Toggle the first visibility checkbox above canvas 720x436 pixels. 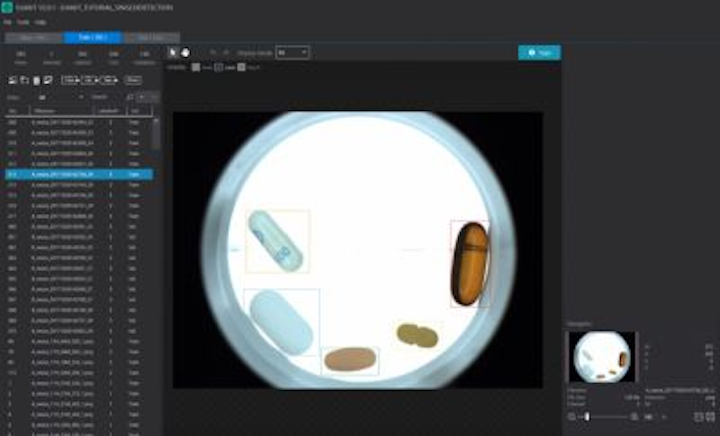(x=196, y=67)
